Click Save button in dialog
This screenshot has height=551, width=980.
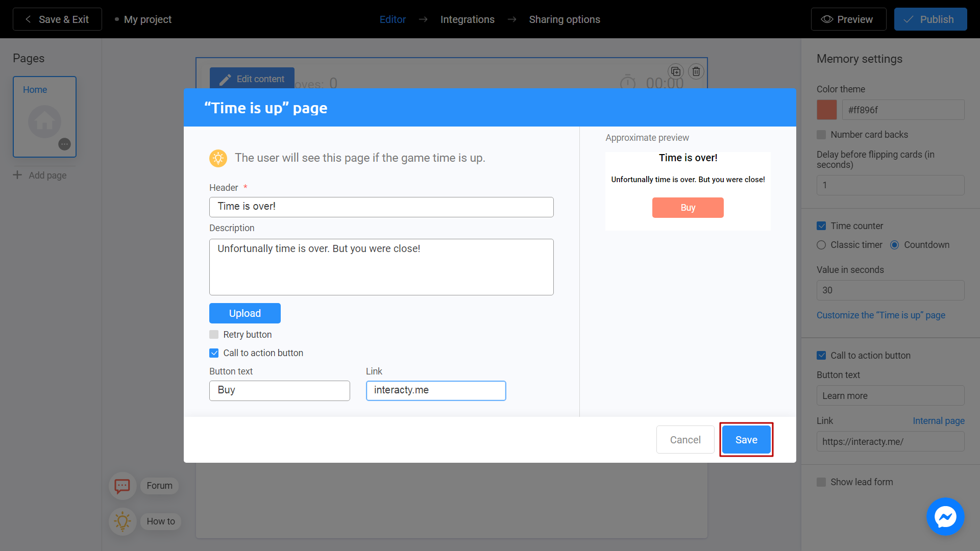pyautogui.click(x=746, y=439)
